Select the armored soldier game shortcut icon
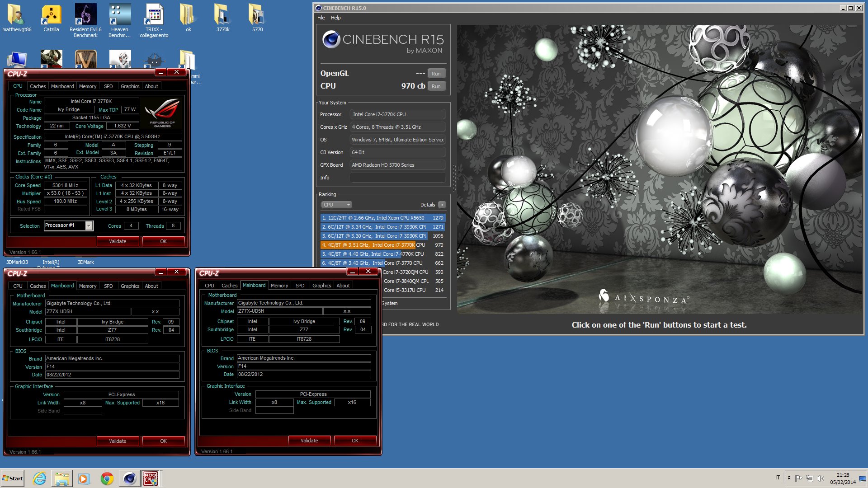The height and width of the screenshot is (488, 868). (x=51, y=59)
